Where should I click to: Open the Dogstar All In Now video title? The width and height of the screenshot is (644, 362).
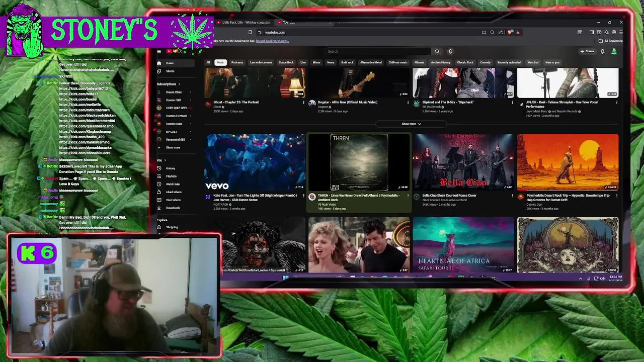click(x=348, y=102)
